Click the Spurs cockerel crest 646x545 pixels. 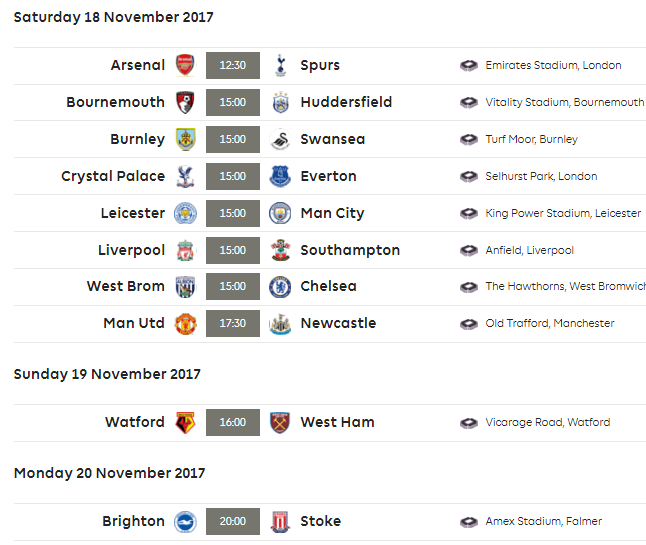pos(281,65)
